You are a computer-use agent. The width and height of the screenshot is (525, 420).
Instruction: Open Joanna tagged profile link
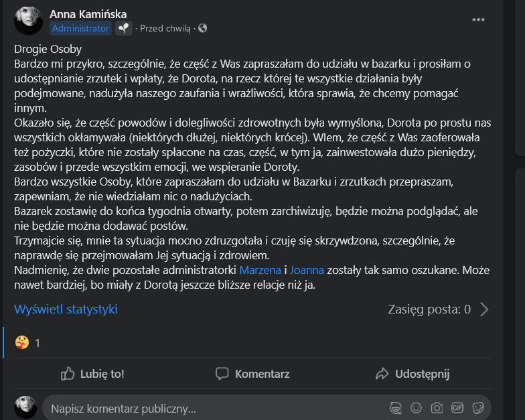coord(307,270)
